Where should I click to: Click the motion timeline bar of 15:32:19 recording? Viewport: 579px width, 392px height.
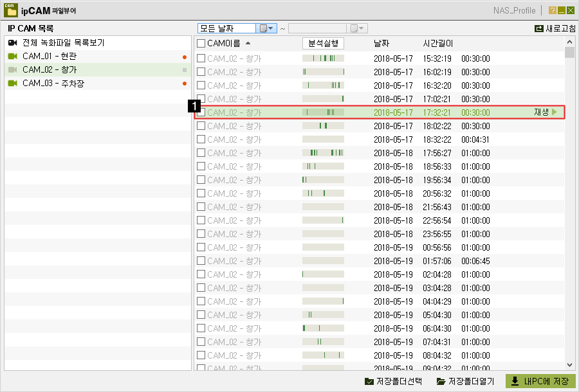coord(323,58)
